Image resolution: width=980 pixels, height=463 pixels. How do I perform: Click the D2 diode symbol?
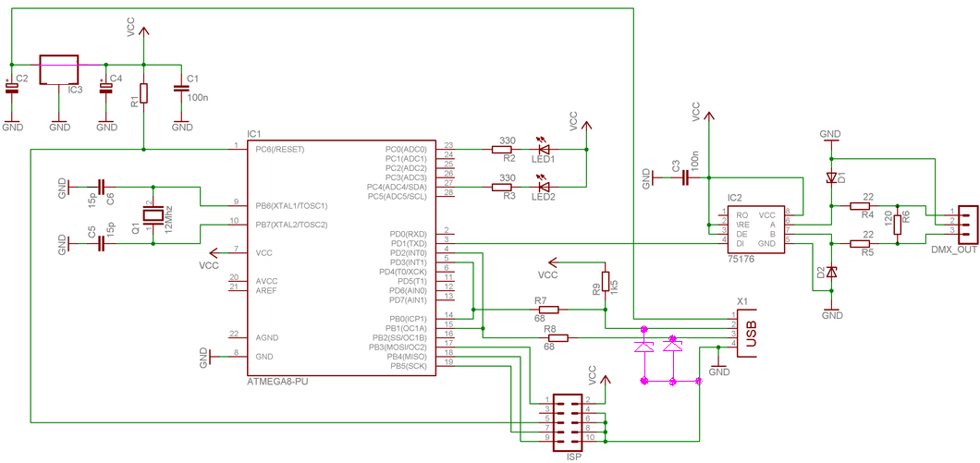click(831, 273)
